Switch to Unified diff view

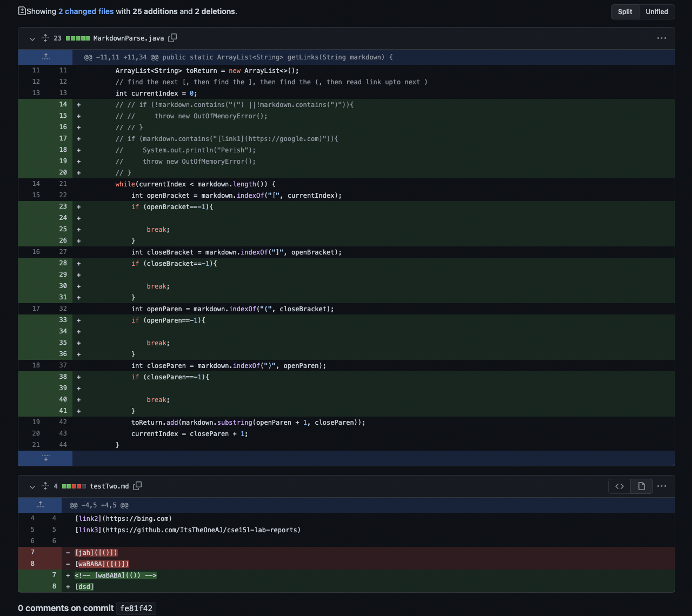point(656,12)
